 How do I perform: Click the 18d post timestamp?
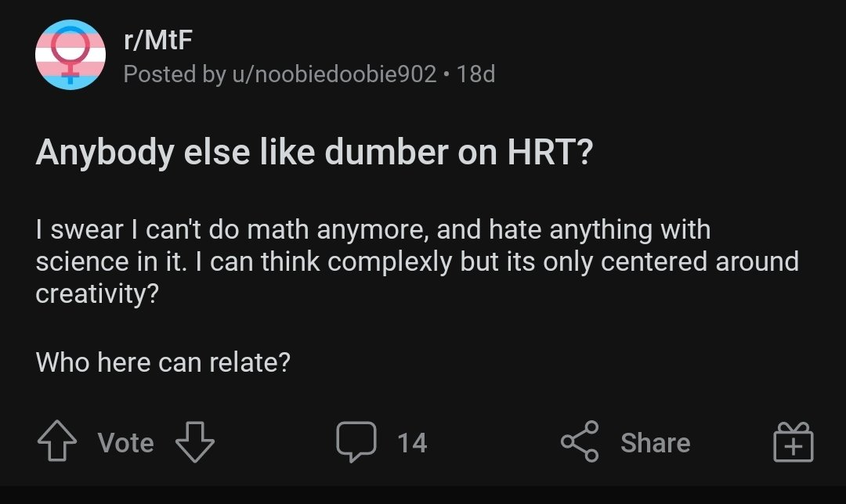point(475,74)
